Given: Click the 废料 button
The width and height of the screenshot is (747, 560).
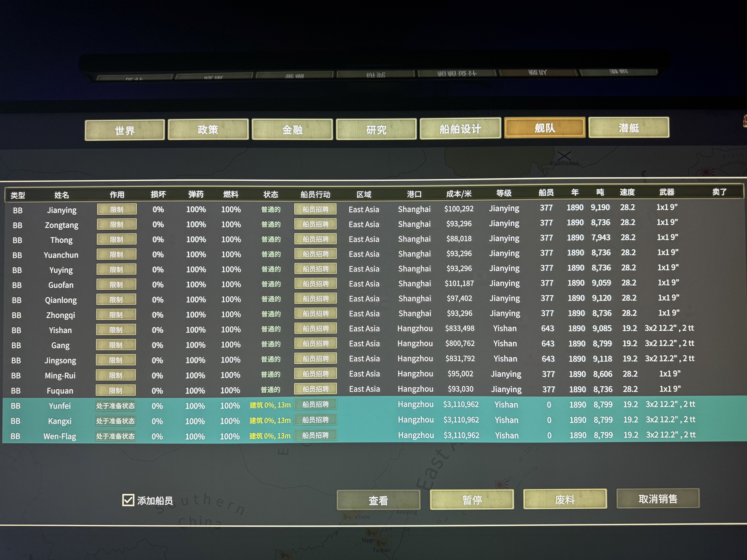Looking at the screenshot, I should click(565, 499).
